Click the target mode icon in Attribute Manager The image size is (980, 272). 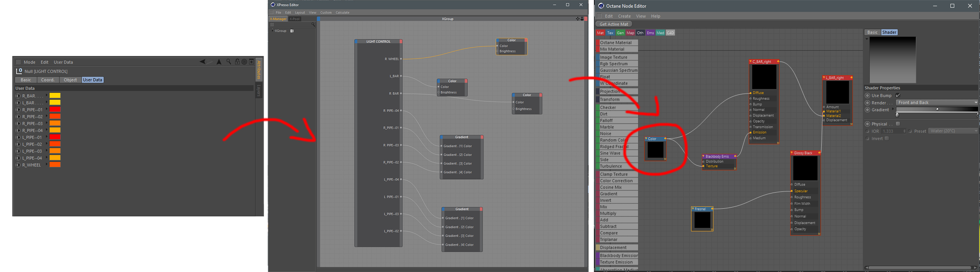pyautogui.click(x=244, y=62)
